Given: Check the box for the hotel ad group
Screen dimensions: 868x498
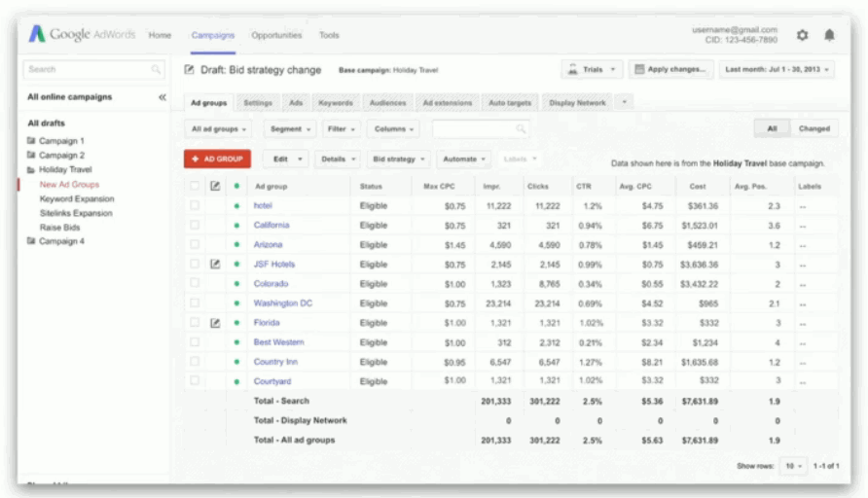Looking at the screenshot, I should (x=195, y=205).
